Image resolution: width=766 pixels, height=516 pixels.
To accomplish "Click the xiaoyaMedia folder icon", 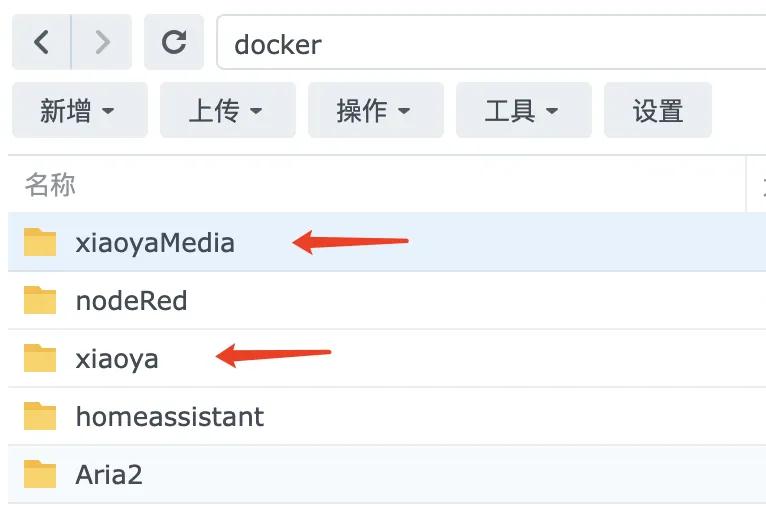I will (40, 242).
